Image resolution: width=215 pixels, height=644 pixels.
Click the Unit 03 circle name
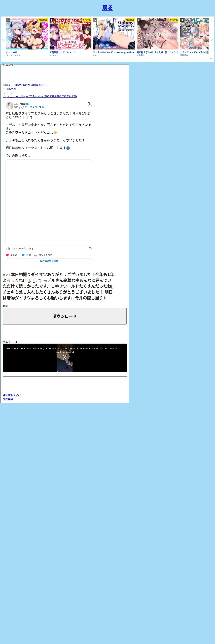pyautogui.click(x=97, y=56)
